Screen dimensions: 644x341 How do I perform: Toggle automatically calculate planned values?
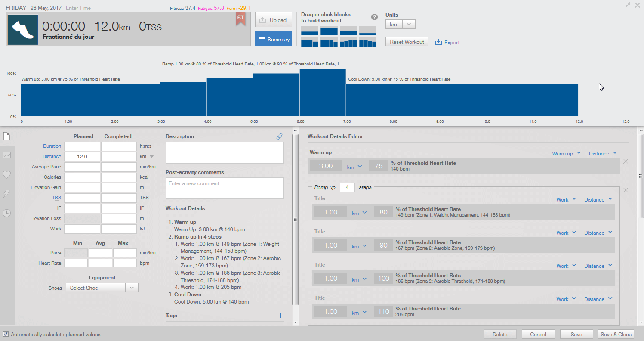pyautogui.click(x=6, y=334)
